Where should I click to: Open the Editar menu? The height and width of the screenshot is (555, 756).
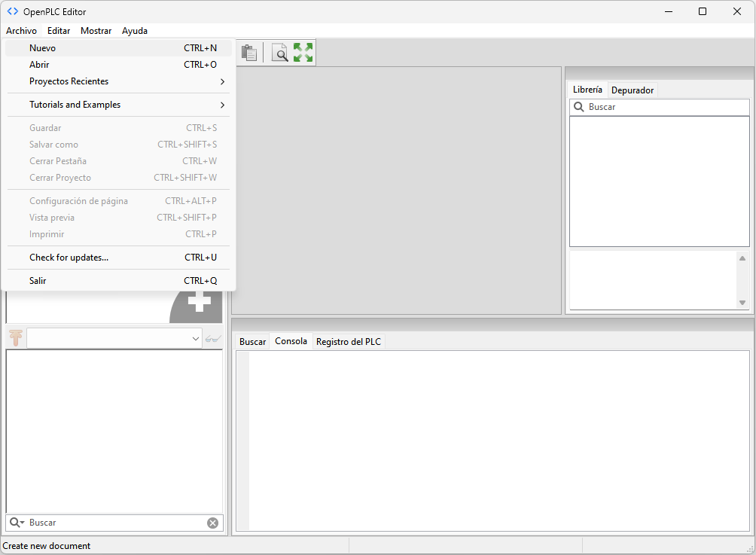[59, 31]
